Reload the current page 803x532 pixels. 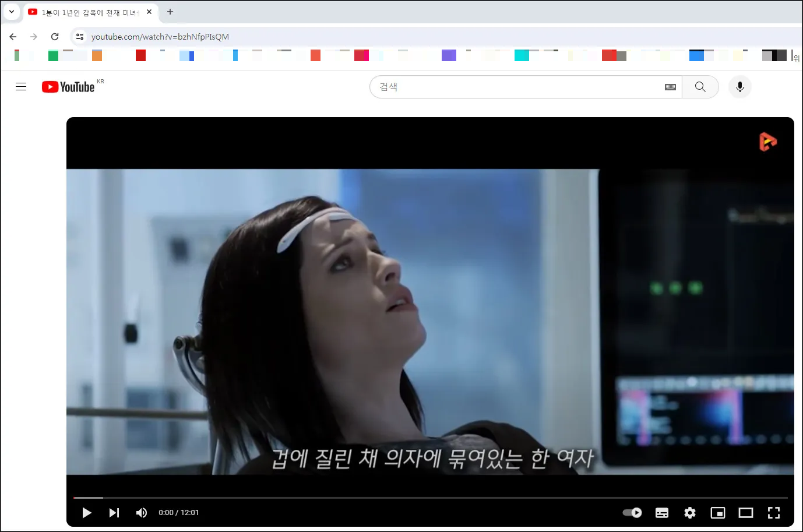[x=55, y=37]
